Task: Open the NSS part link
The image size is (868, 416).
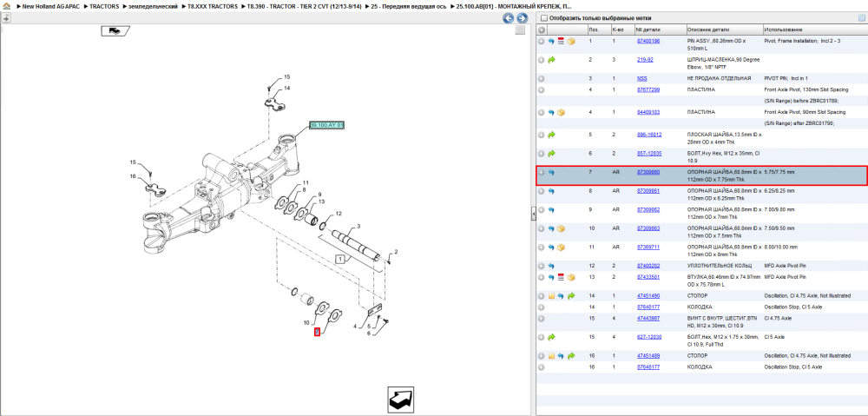Action: coord(642,79)
